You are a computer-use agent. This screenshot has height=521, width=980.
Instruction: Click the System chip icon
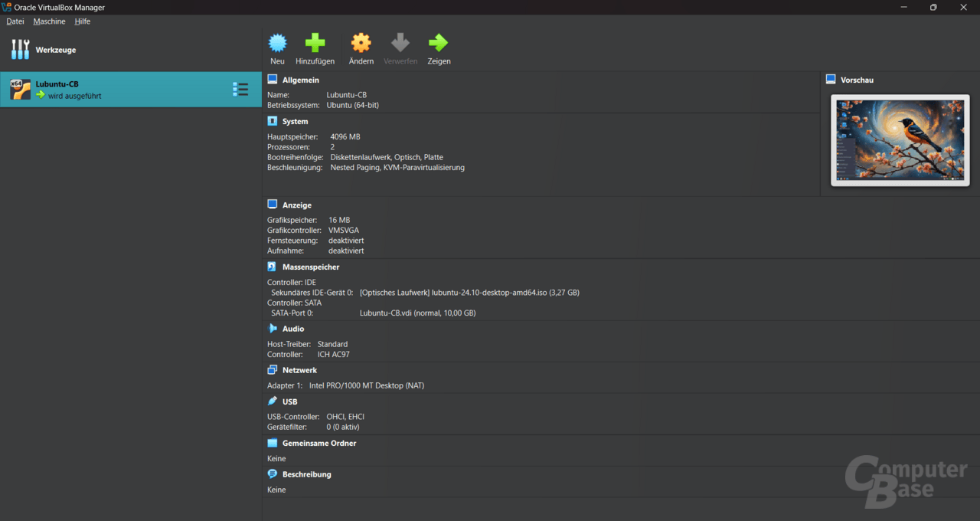pos(272,121)
